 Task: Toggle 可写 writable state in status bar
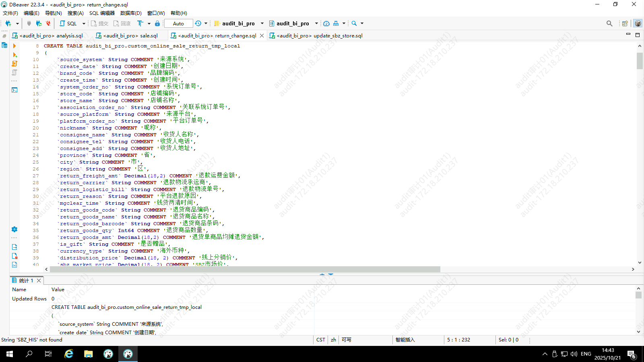tap(347, 340)
